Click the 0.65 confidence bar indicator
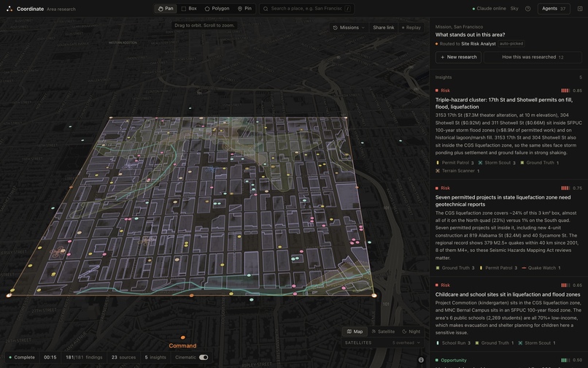This screenshot has height=368, width=588. [565, 285]
